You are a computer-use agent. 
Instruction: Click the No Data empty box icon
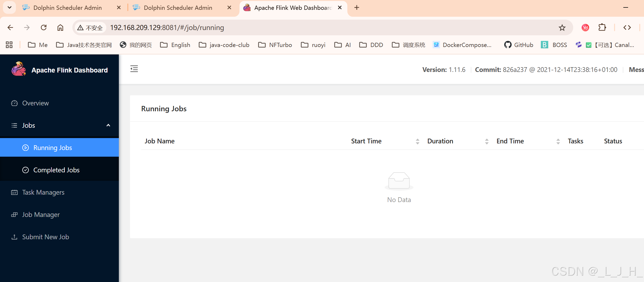[x=399, y=181]
